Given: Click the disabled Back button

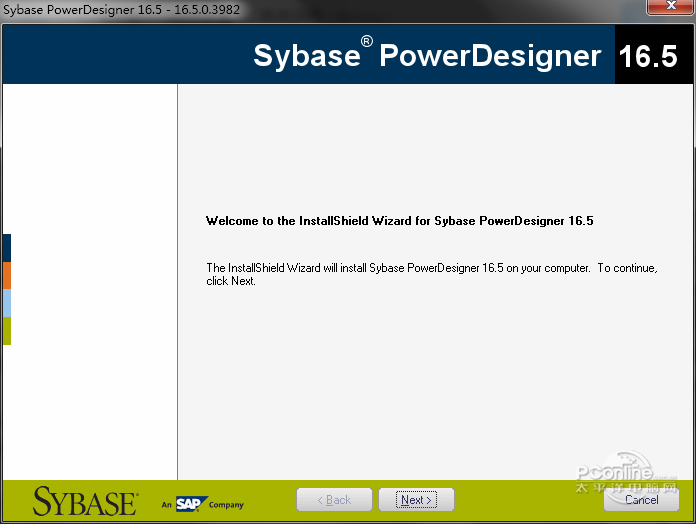Looking at the screenshot, I should click(334, 500).
